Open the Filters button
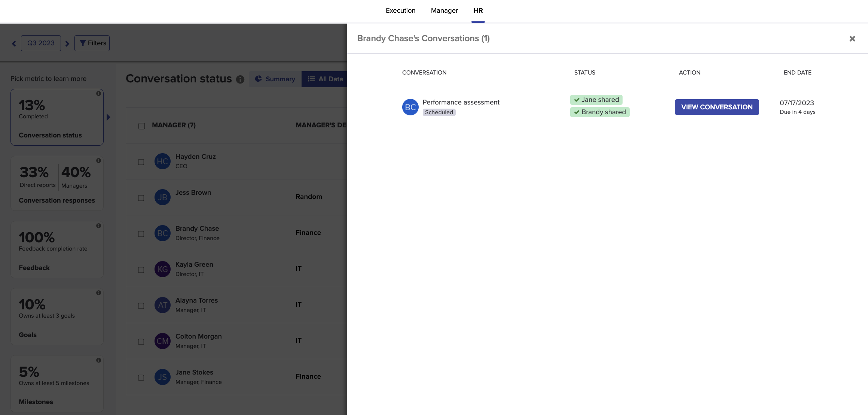868x415 pixels. pyautogui.click(x=92, y=43)
